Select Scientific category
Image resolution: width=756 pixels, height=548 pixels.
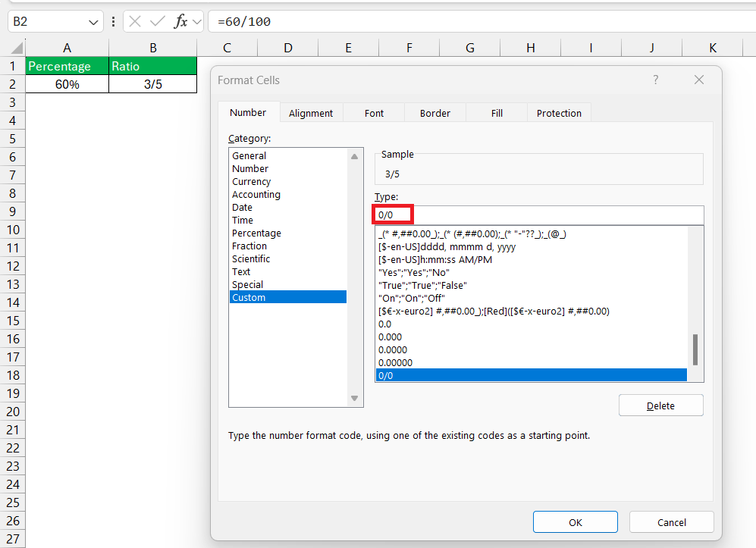288,258
